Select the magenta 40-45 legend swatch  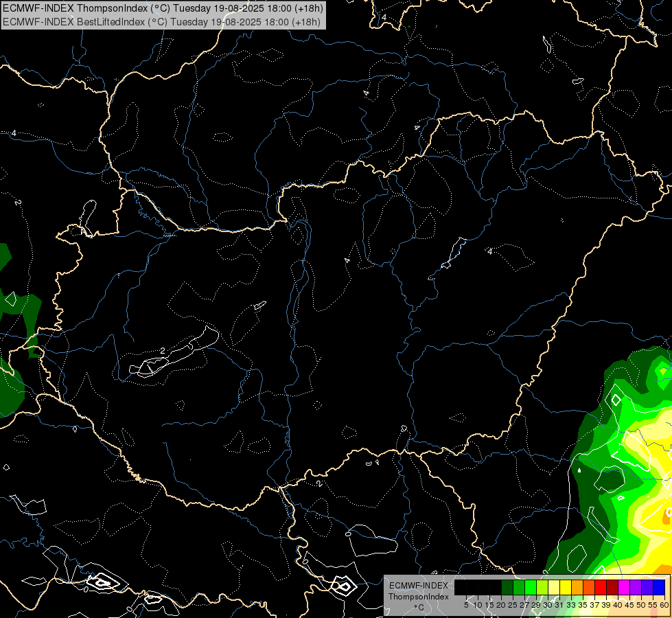pyautogui.click(x=624, y=587)
